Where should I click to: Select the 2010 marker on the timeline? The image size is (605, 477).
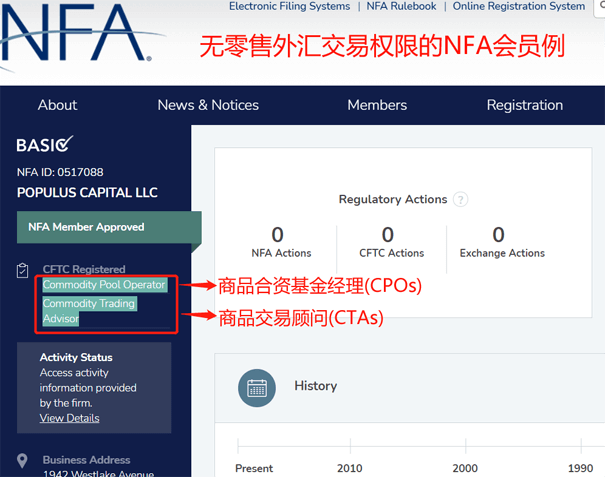click(x=350, y=468)
